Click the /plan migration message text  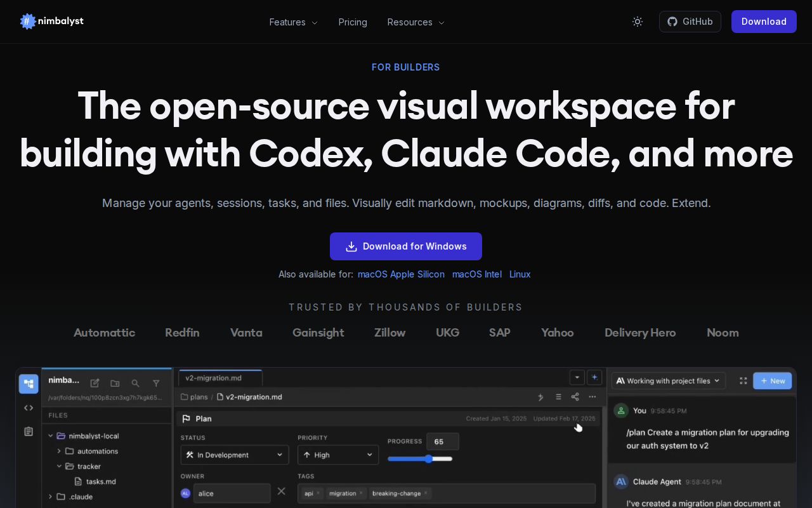(707, 439)
